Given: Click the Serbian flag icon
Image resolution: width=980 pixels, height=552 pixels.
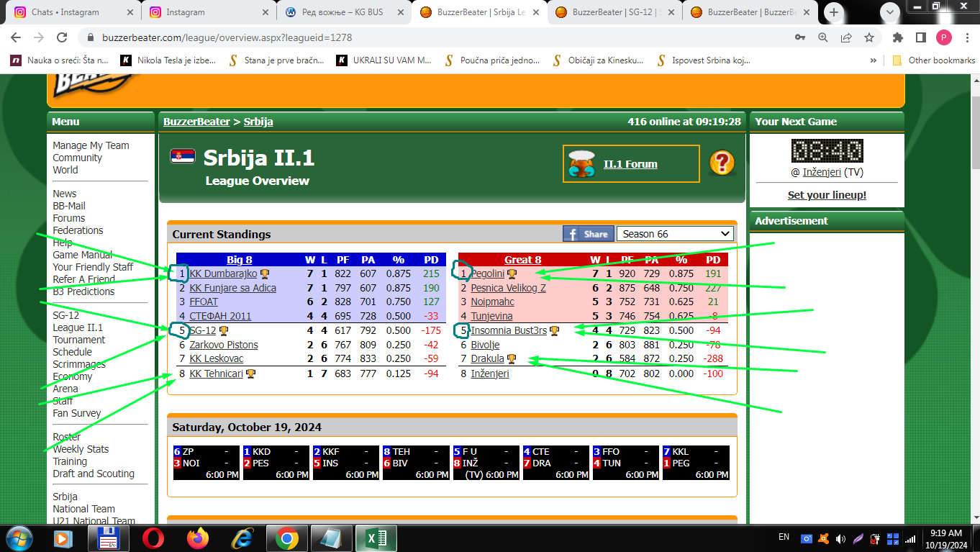Looking at the screenshot, I should pyautogui.click(x=183, y=156).
